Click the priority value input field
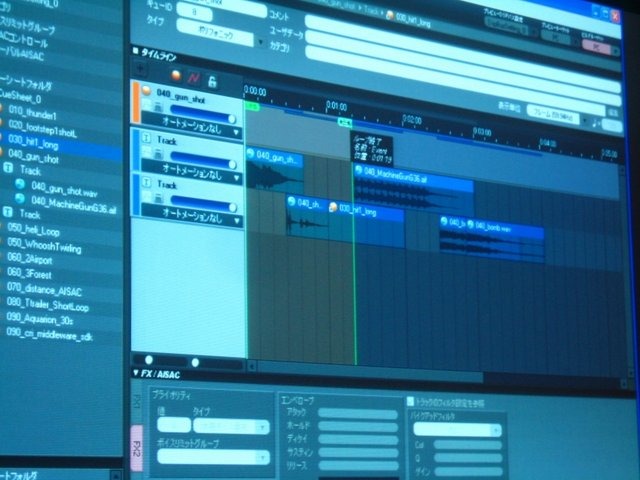640x480 pixels. [x=174, y=425]
